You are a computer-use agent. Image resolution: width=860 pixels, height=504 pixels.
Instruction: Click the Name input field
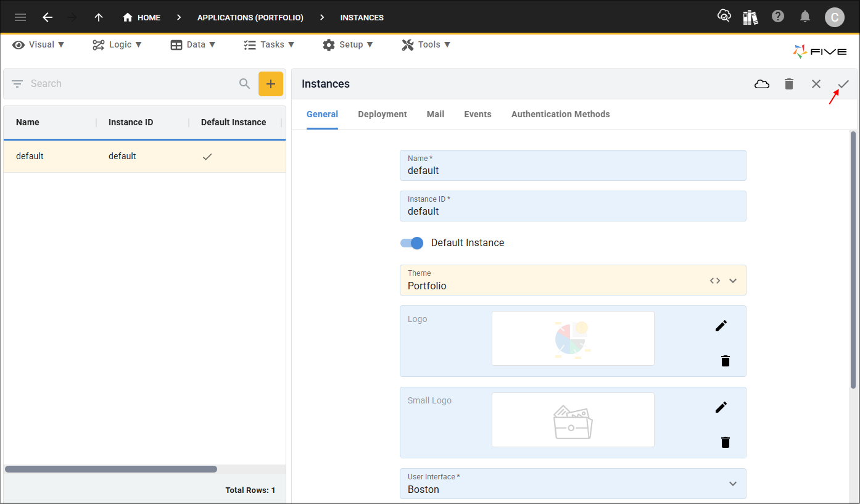click(573, 165)
